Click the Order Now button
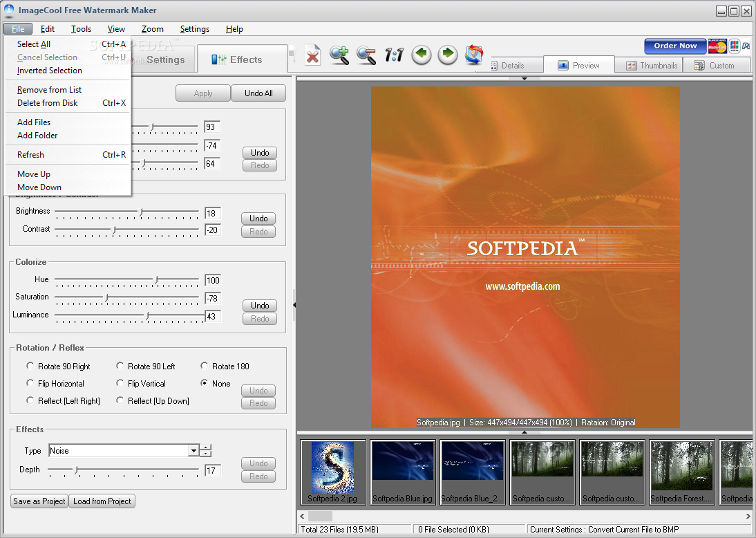The height and width of the screenshot is (538, 756). pos(675,46)
